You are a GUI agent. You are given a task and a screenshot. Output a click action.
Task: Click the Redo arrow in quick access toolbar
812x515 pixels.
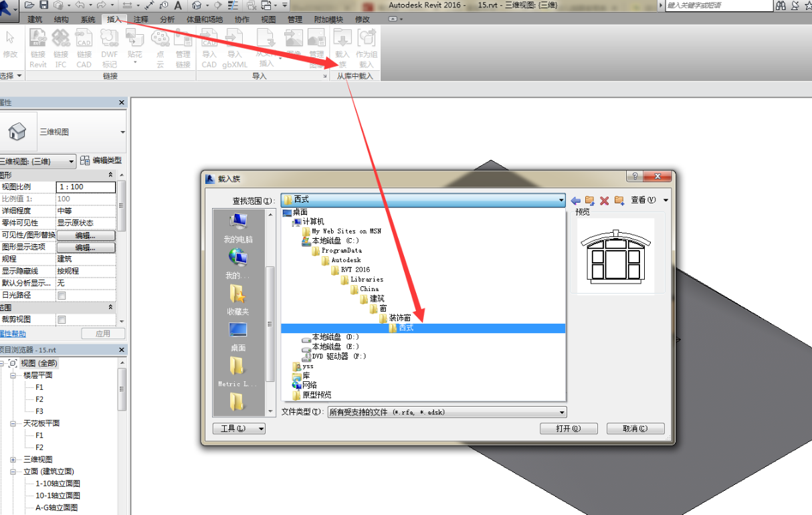(101, 5)
